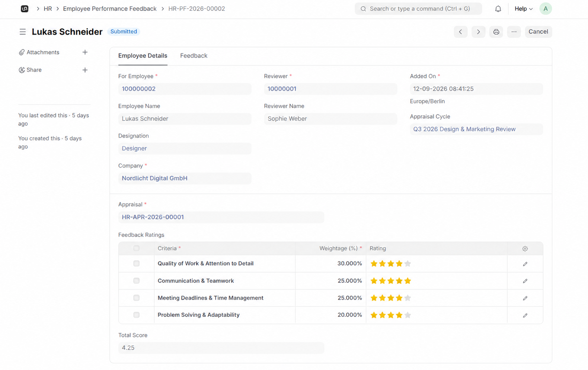Select all rows checkbox in Feedback Ratings

[x=136, y=248]
